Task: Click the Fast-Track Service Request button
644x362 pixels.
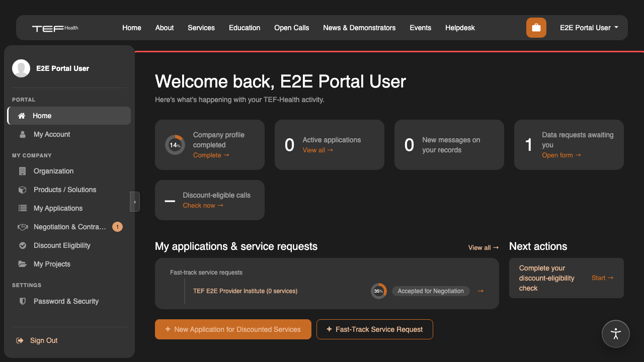Action: tap(375, 329)
